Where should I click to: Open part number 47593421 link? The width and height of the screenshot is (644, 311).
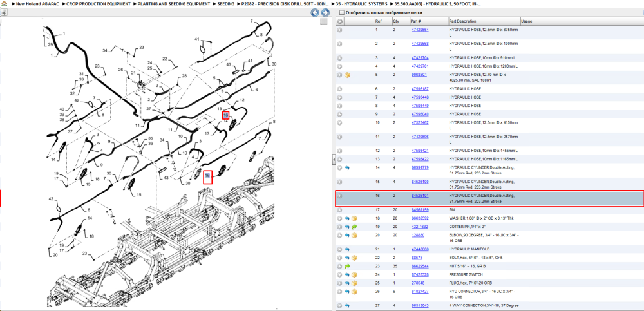[x=420, y=151]
